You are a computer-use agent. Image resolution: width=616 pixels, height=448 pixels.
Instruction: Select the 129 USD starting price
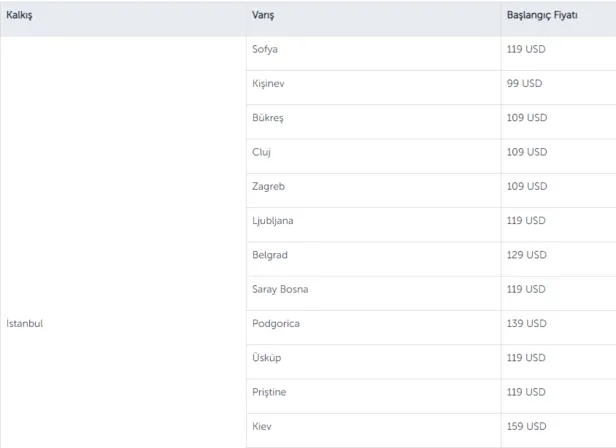(527, 255)
